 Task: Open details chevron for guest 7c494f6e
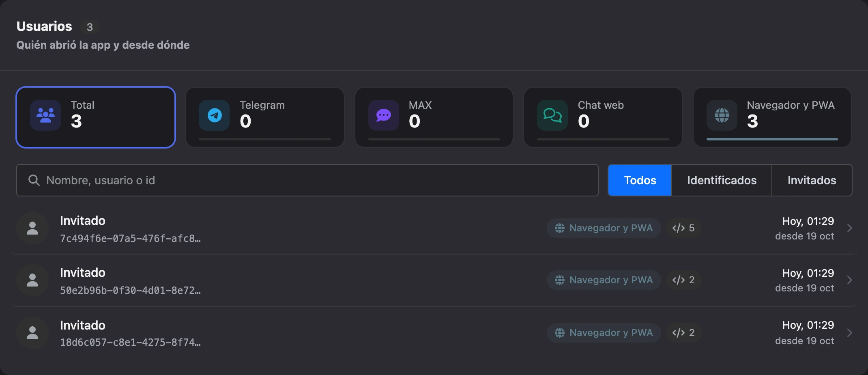(850, 228)
